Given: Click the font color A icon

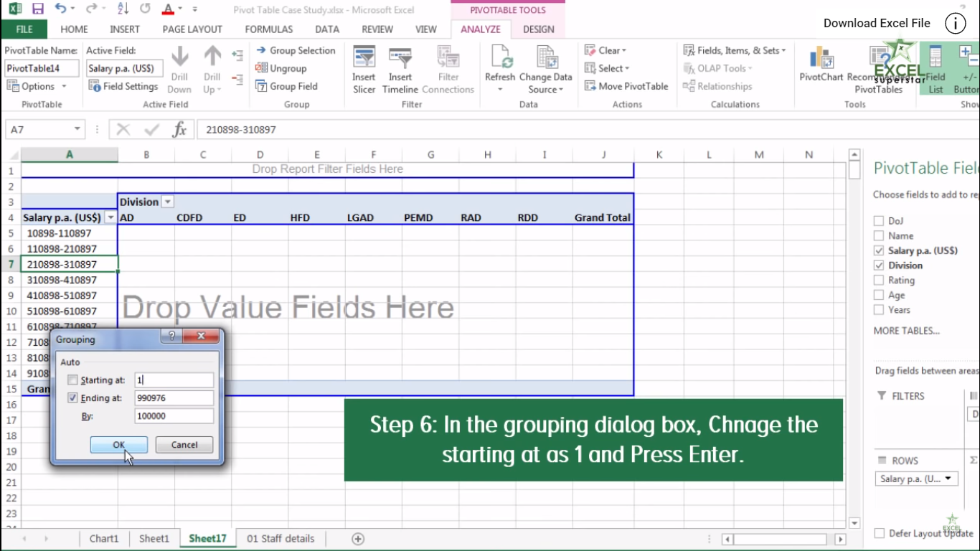Looking at the screenshot, I should click(167, 9).
